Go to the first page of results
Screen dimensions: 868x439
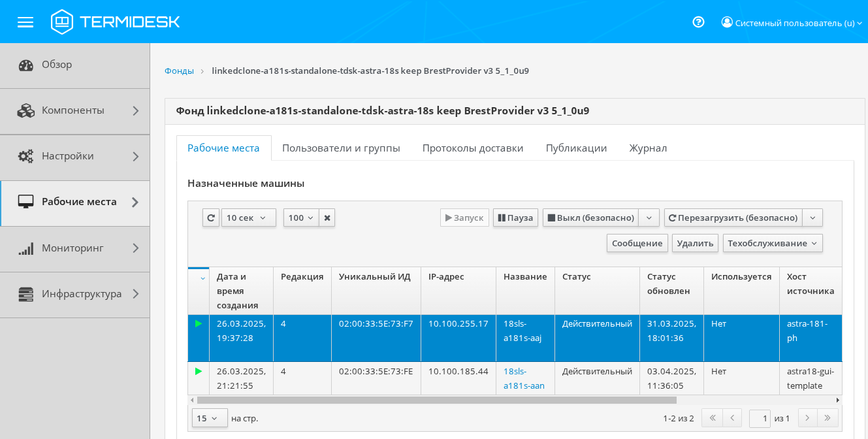click(x=711, y=418)
